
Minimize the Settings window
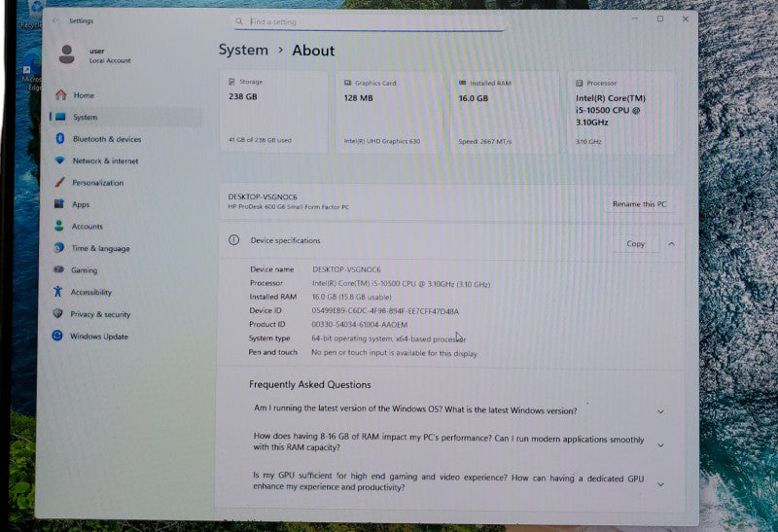635,18
